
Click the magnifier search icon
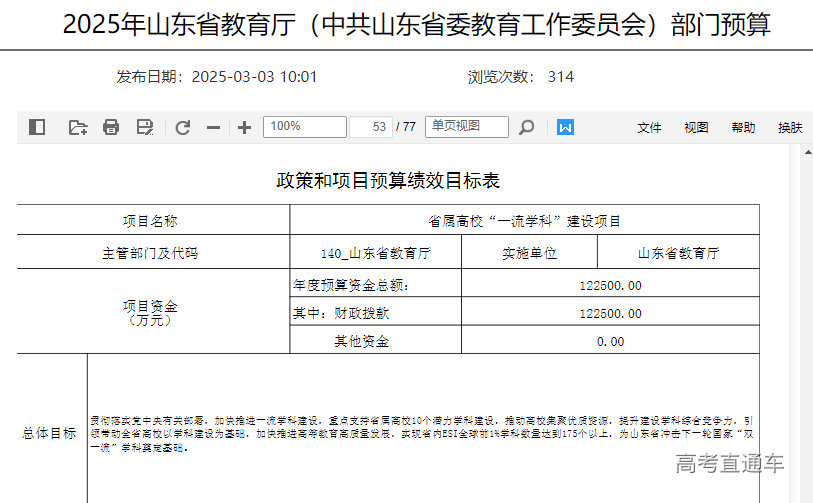[527, 127]
